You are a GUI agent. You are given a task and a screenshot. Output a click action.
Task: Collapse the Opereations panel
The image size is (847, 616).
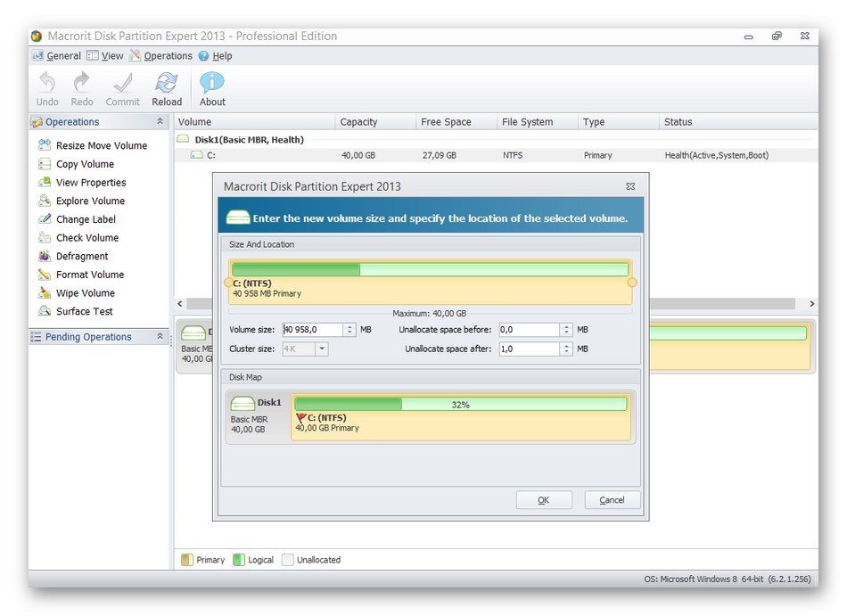click(160, 121)
